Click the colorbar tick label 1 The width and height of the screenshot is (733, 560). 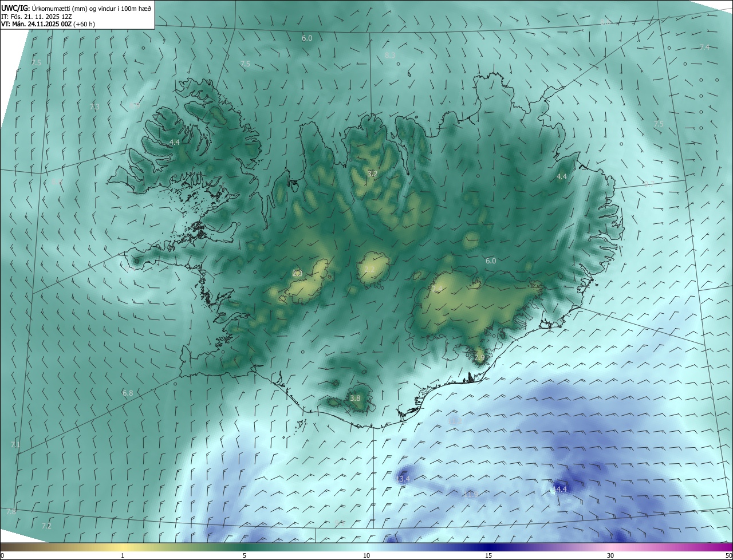(x=123, y=555)
